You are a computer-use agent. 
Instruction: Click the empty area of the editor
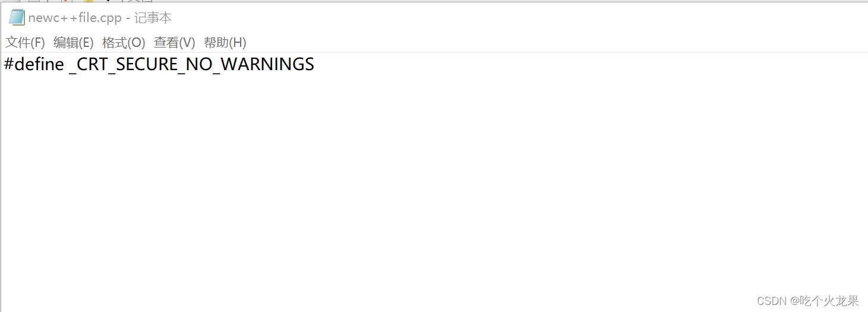(x=416, y=178)
